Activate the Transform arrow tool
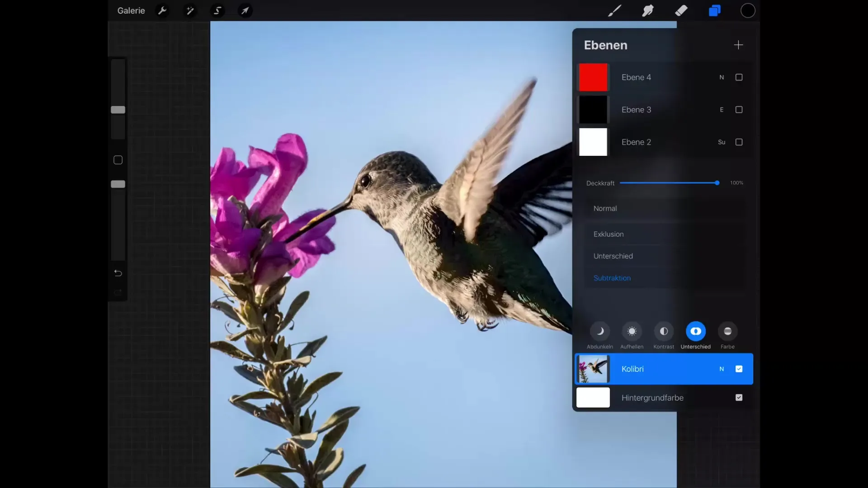The width and height of the screenshot is (868, 488). 245,10
